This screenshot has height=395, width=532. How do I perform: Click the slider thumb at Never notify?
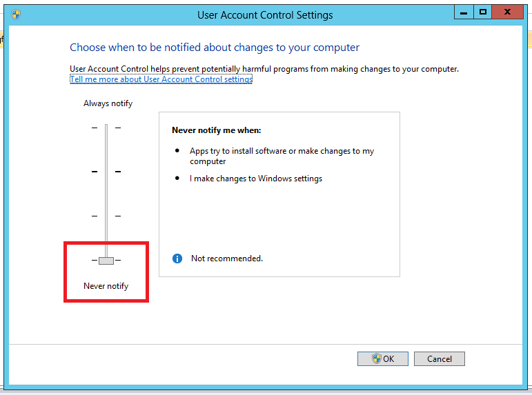[x=106, y=261]
